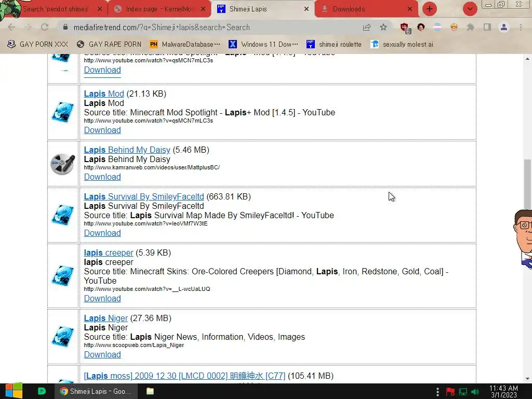This screenshot has height=399, width=532.
Task: Click the youtube URL text under Lapis Survival
Action: 145,223
